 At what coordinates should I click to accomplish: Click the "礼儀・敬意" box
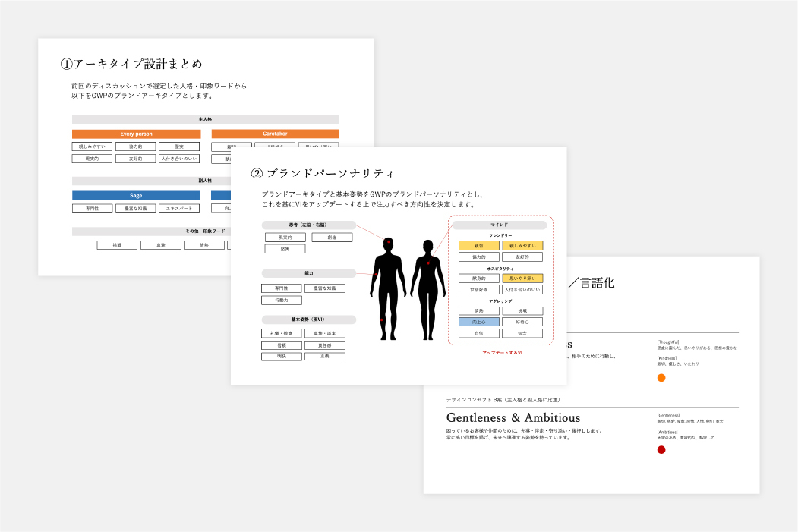[282, 334]
